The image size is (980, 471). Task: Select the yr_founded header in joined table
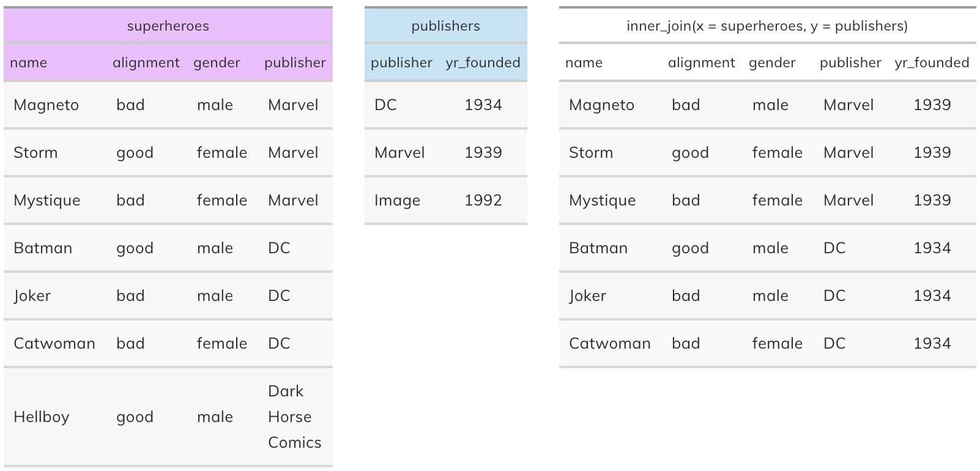932,62
